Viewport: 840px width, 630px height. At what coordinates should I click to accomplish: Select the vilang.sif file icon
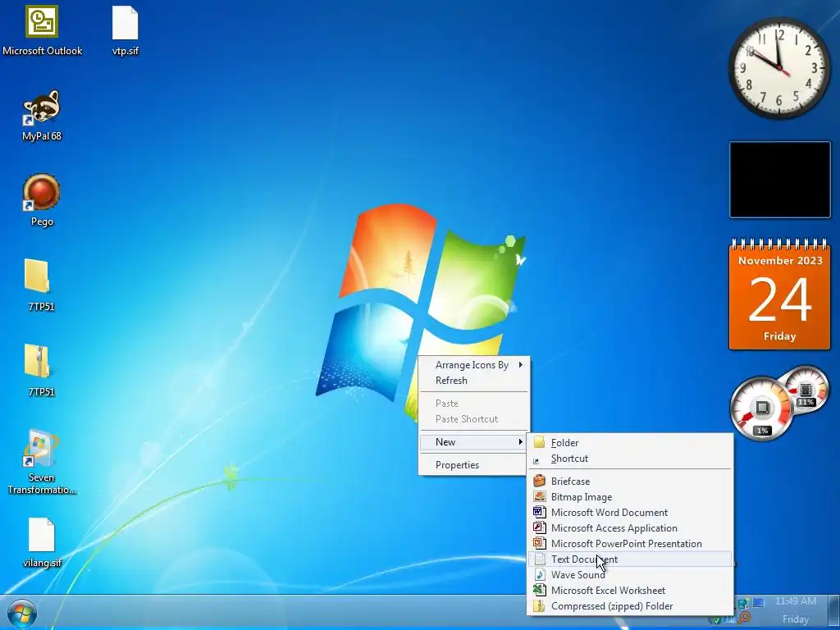[42, 542]
